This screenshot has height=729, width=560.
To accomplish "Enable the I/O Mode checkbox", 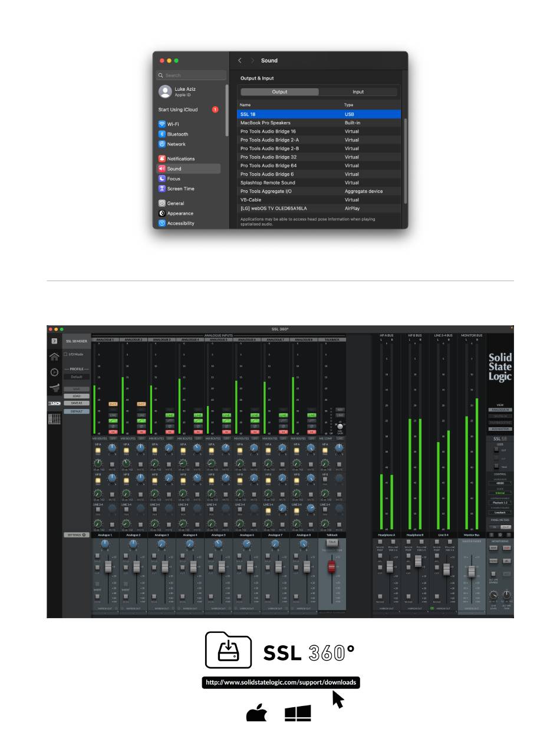I will click(x=65, y=354).
